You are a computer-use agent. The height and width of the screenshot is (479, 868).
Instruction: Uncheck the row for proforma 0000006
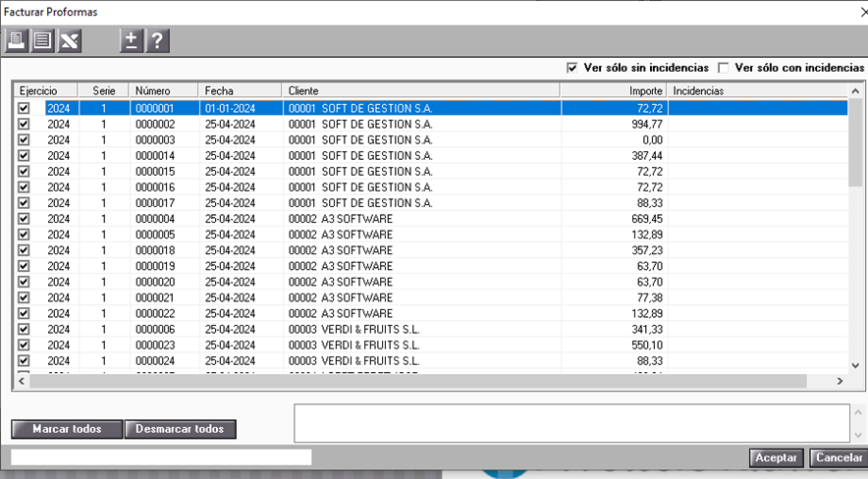pos(24,329)
